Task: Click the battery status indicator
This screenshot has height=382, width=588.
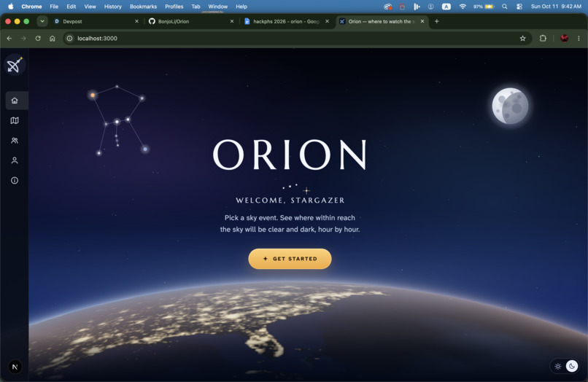Action: point(484,7)
